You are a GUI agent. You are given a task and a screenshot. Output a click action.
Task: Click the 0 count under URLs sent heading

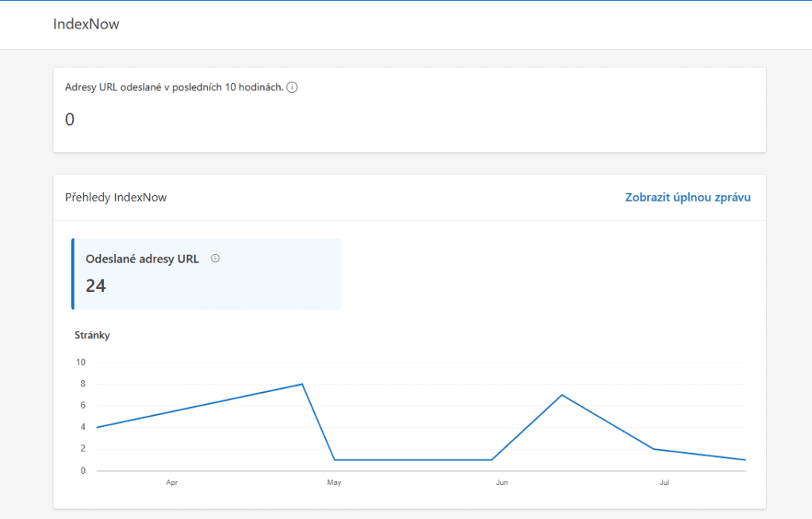pyautogui.click(x=70, y=120)
